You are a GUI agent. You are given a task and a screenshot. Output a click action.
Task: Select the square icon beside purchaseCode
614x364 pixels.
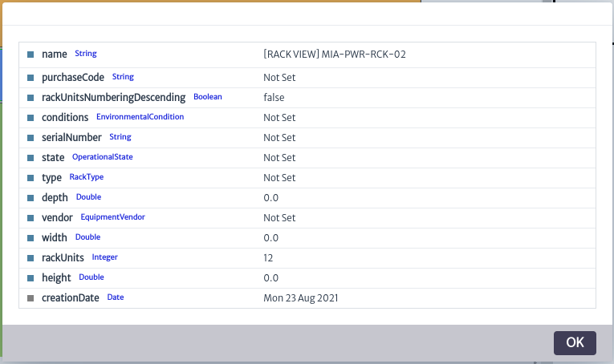(x=30, y=78)
